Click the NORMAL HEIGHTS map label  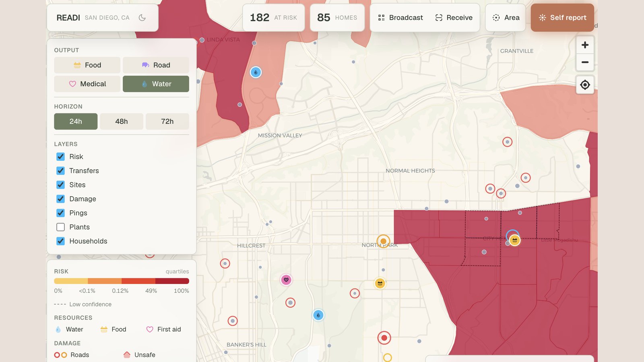tap(410, 171)
